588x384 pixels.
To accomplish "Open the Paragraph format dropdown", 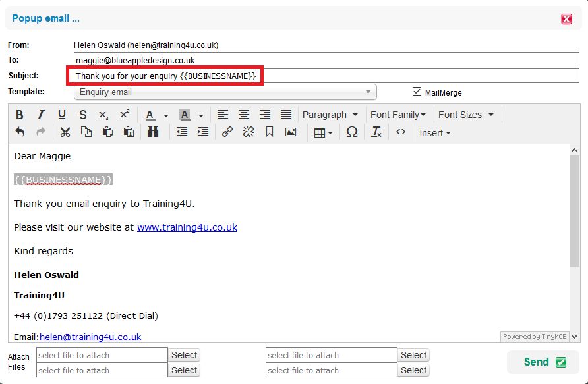I will pos(330,115).
